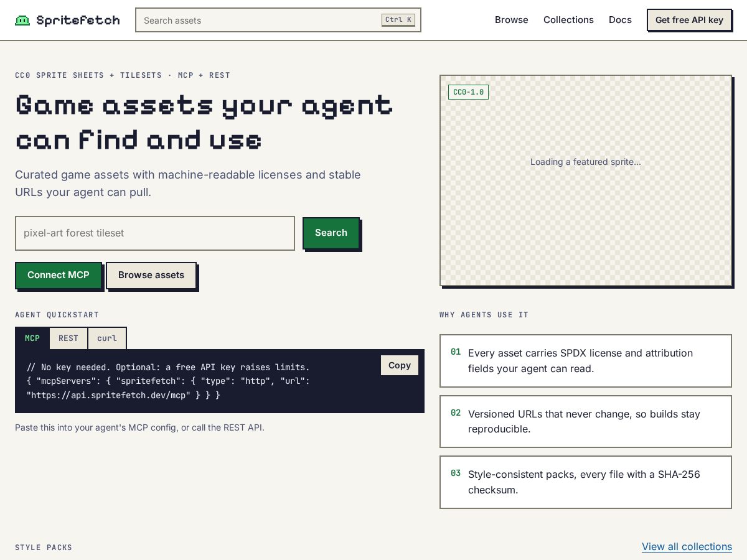The image size is (747, 560).
Task: Focus the pixel-art forest tileset search box
Action: tap(155, 233)
